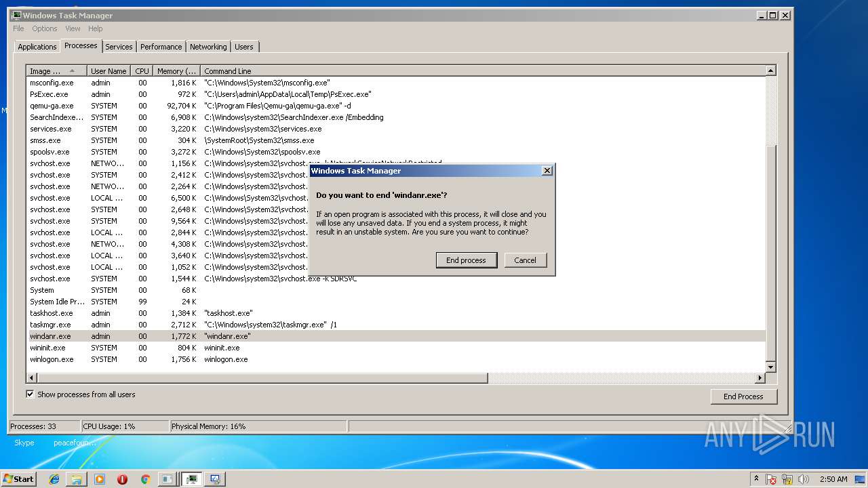Viewport: 868px width, 488px height.
Task: Open Opera browser from the taskbar
Action: pos(123,479)
